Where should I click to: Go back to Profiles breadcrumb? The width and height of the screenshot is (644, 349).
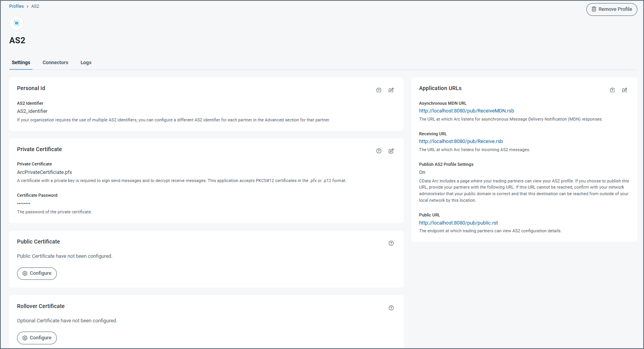tap(16, 6)
